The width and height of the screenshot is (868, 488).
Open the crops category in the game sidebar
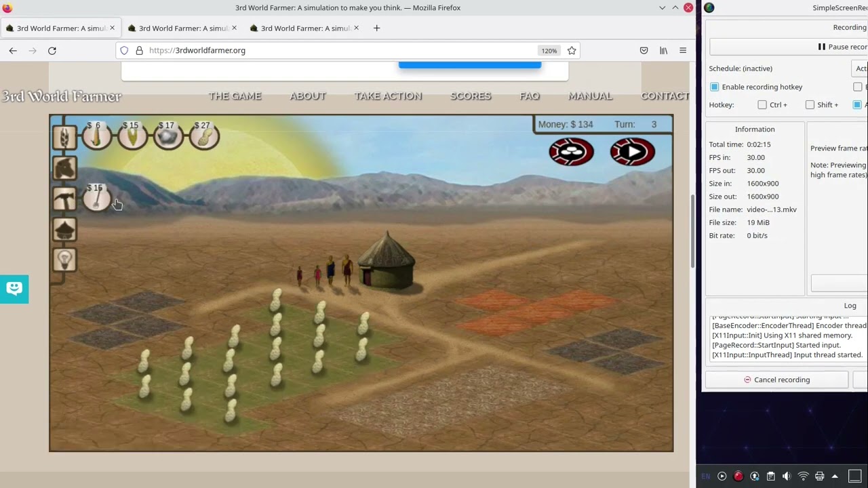click(x=64, y=136)
